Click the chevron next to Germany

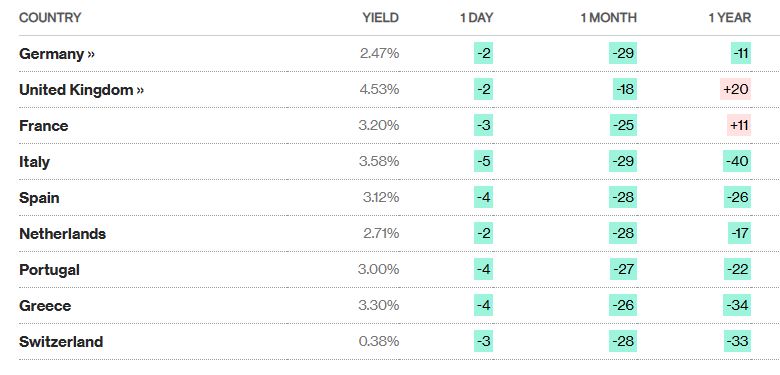tap(91, 54)
